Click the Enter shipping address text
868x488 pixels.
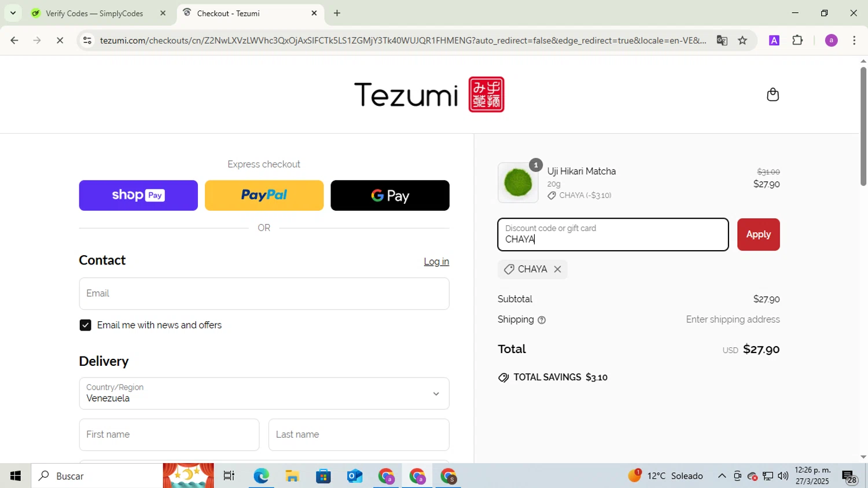tap(733, 320)
